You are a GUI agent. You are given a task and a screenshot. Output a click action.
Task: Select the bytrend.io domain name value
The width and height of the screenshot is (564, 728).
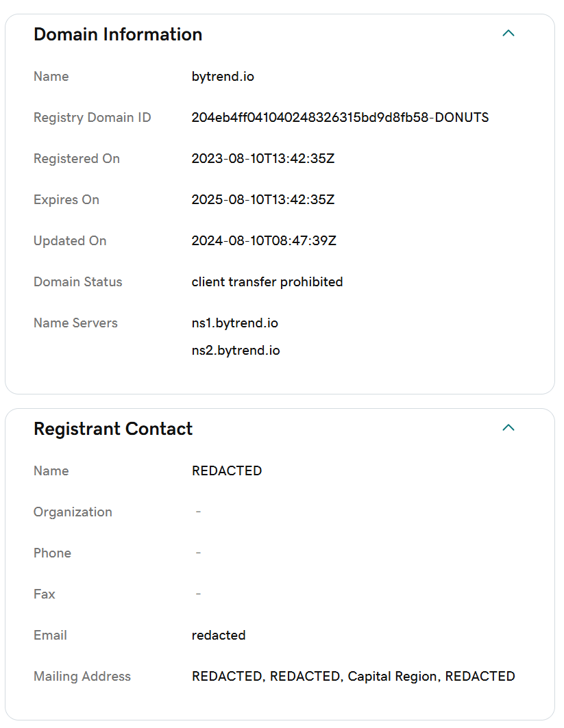[x=223, y=77]
